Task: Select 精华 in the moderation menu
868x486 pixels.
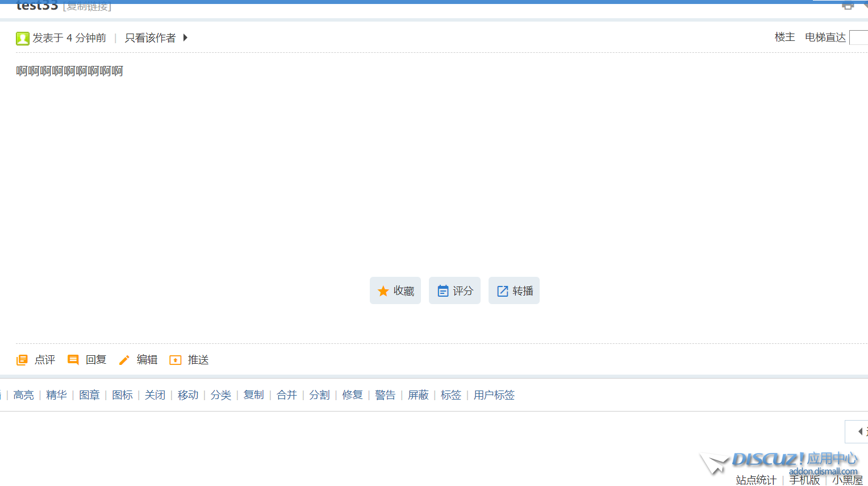Action: [56, 395]
